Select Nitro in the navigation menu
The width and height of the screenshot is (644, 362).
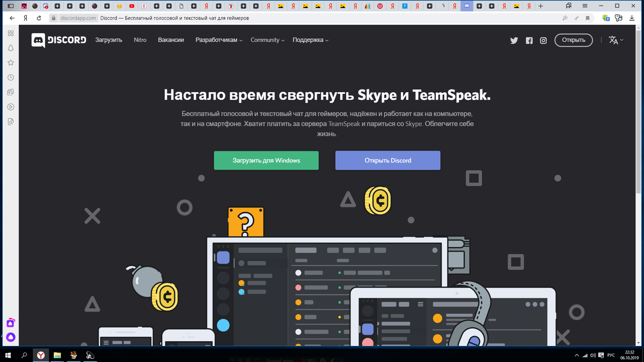140,40
